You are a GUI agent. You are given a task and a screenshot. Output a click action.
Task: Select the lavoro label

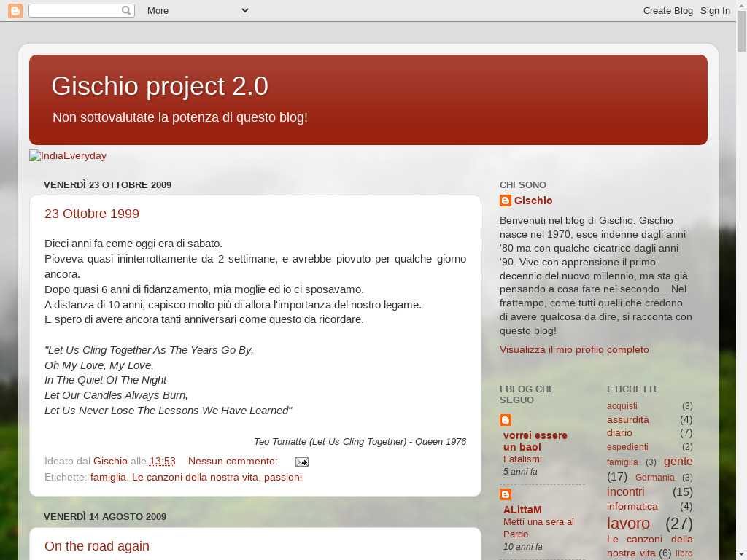point(628,523)
